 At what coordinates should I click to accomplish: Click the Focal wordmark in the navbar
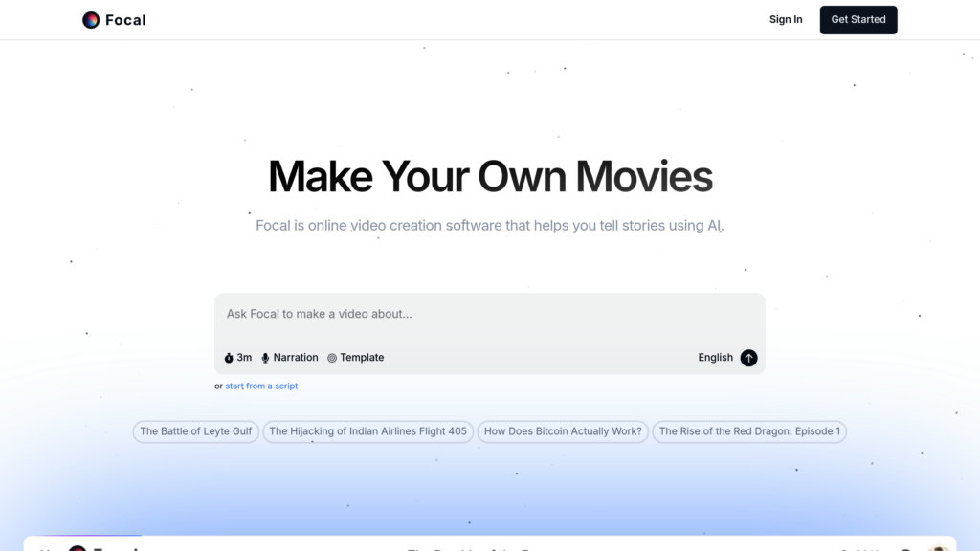click(x=125, y=20)
